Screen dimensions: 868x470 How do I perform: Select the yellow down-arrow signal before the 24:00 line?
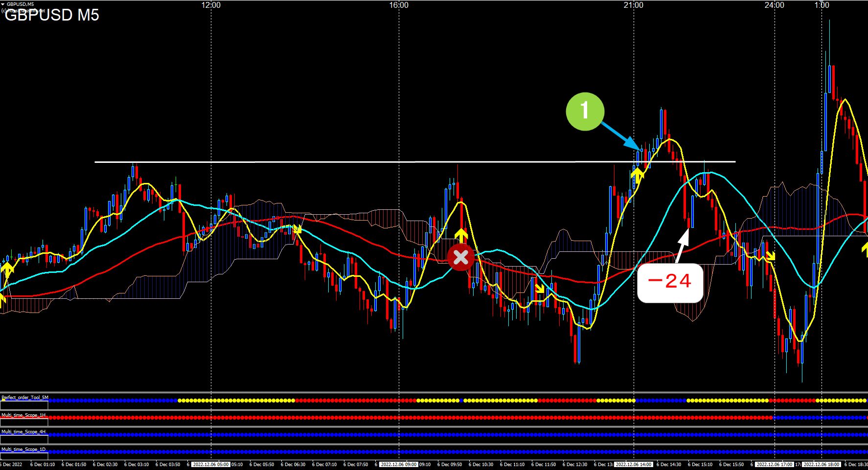point(770,256)
